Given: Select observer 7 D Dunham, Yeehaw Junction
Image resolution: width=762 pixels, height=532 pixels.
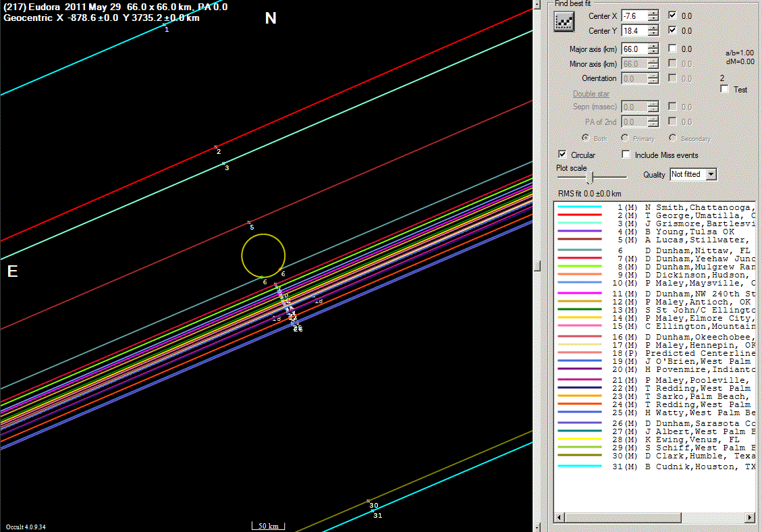Looking at the screenshot, I should [x=655, y=259].
